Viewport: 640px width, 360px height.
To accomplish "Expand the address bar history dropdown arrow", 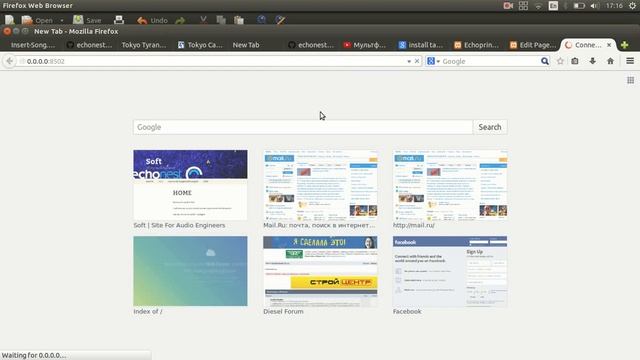I will tap(409, 62).
